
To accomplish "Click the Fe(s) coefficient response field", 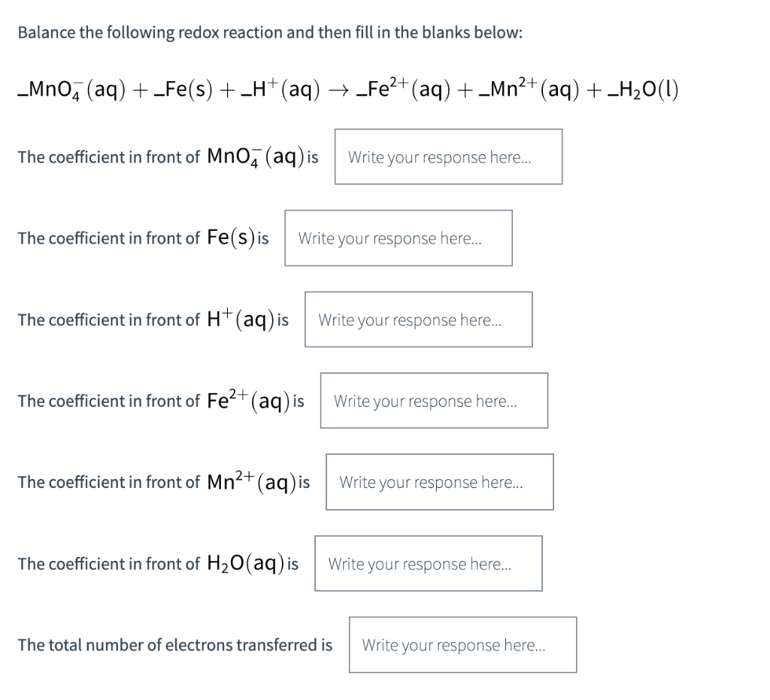I will (398, 238).
